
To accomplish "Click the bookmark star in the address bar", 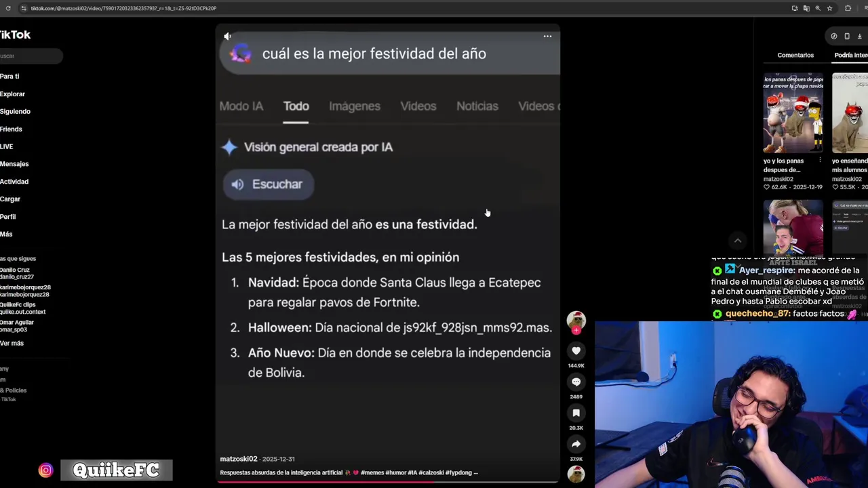I will (829, 8).
